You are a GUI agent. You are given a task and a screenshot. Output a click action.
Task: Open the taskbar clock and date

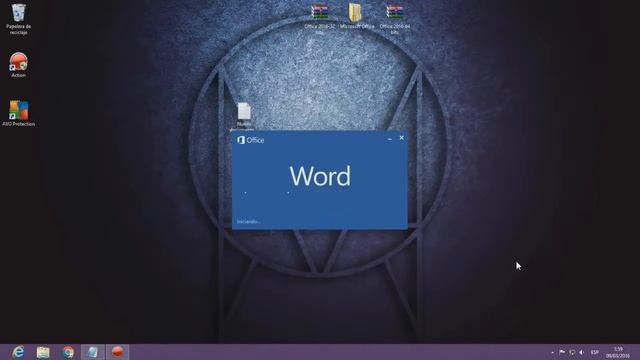tap(618, 352)
